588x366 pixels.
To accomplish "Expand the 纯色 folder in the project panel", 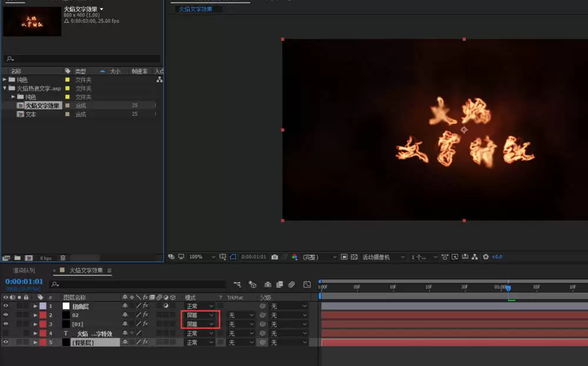I will pos(5,80).
